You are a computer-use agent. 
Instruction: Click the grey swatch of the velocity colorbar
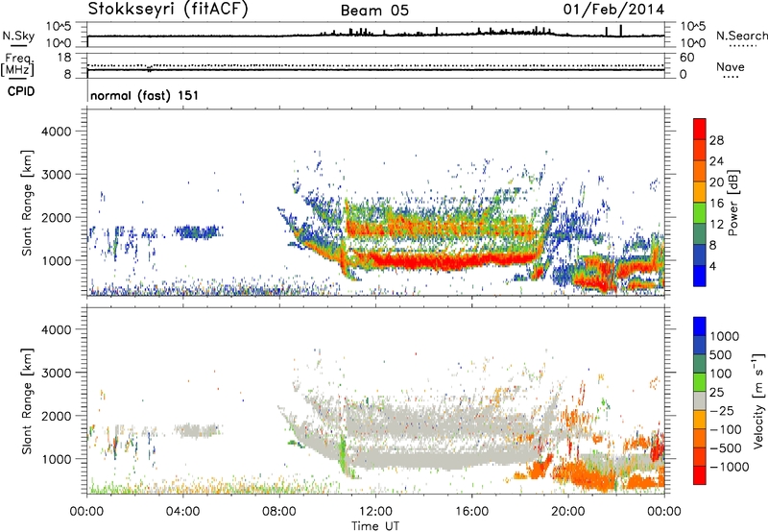[700, 400]
